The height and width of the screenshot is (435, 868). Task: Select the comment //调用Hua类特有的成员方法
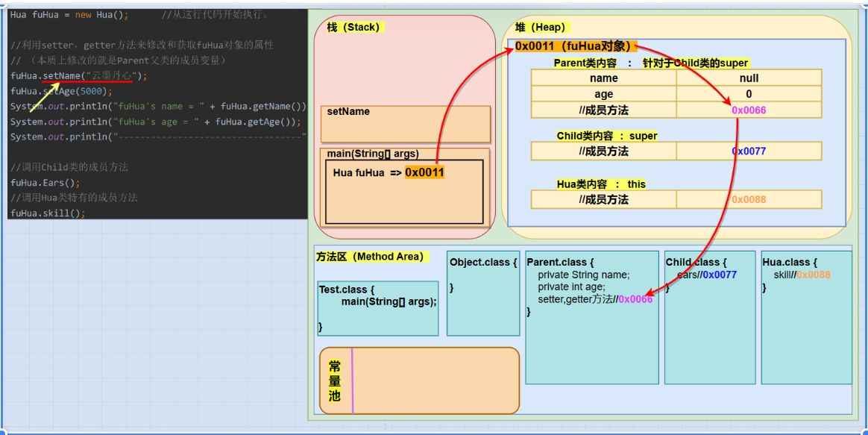(74, 197)
